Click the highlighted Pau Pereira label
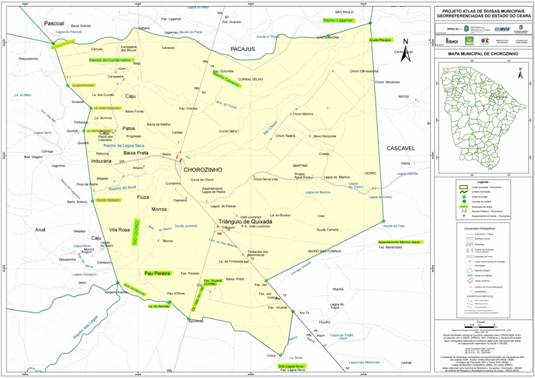 pyautogui.click(x=157, y=273)
